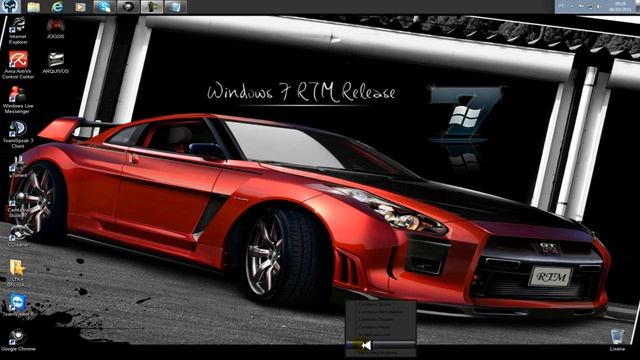Open the blue Skype-style taskbar icon
The width and height of the screenshot is (640, 360).
[104, 7]
